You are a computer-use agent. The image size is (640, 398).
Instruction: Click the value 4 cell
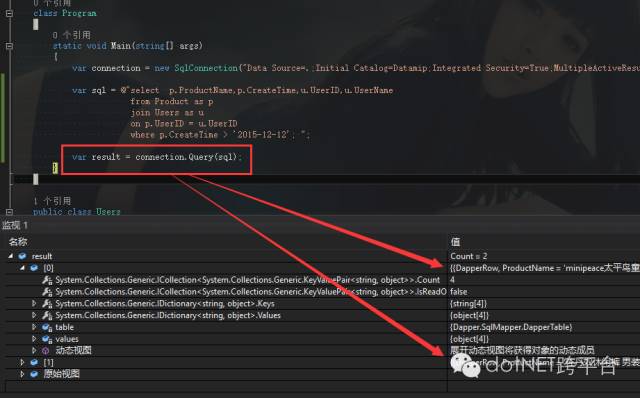click(x=452, y=280)
